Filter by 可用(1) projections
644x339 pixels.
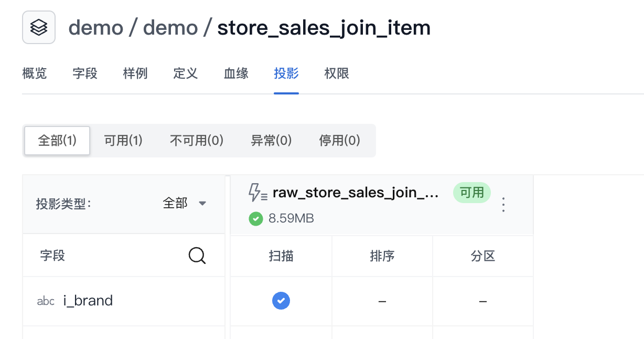pos(123,141)
